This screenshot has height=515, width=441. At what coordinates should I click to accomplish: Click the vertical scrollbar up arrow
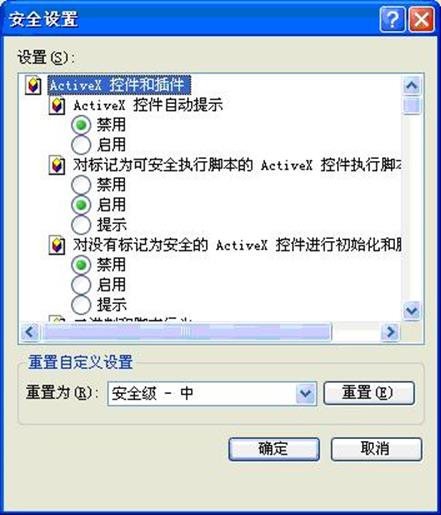(412, 86)
